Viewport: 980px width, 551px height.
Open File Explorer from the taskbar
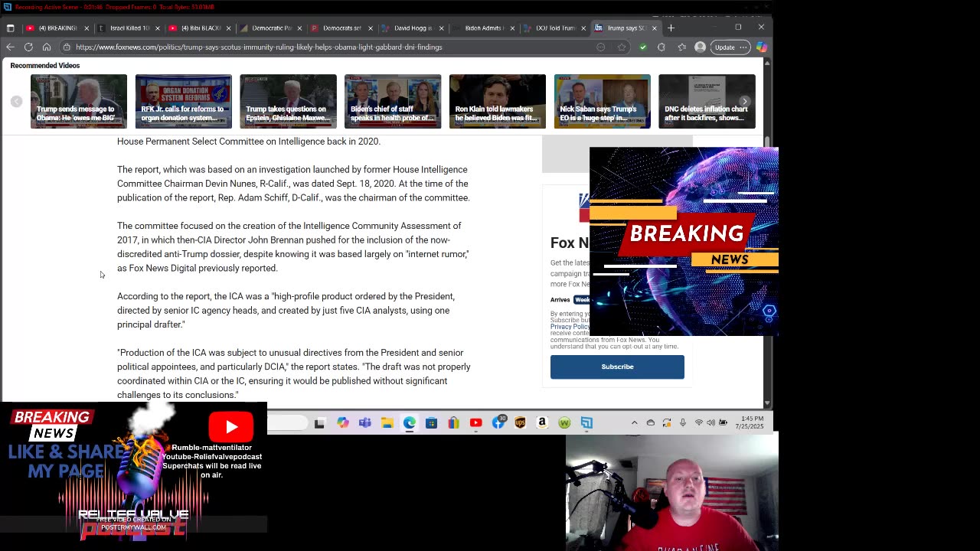(387, 422)
